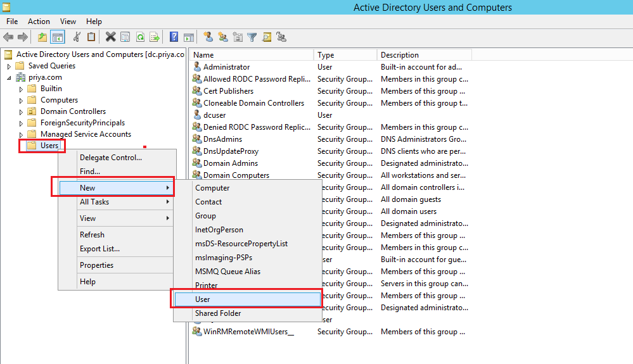This screenshot has height=364, width=633.
Task: Expand the Saved Queries tree node
Action: point(9,66)
